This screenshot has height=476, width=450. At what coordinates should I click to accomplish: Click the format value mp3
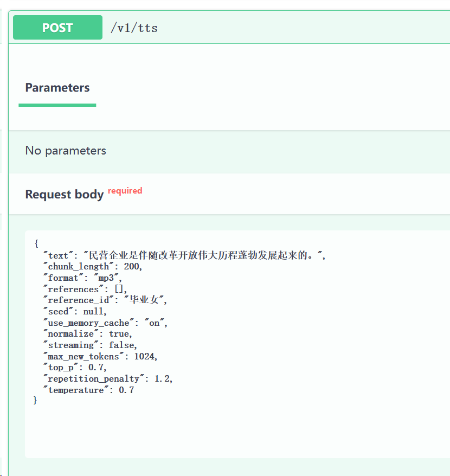tap(106, 278)
